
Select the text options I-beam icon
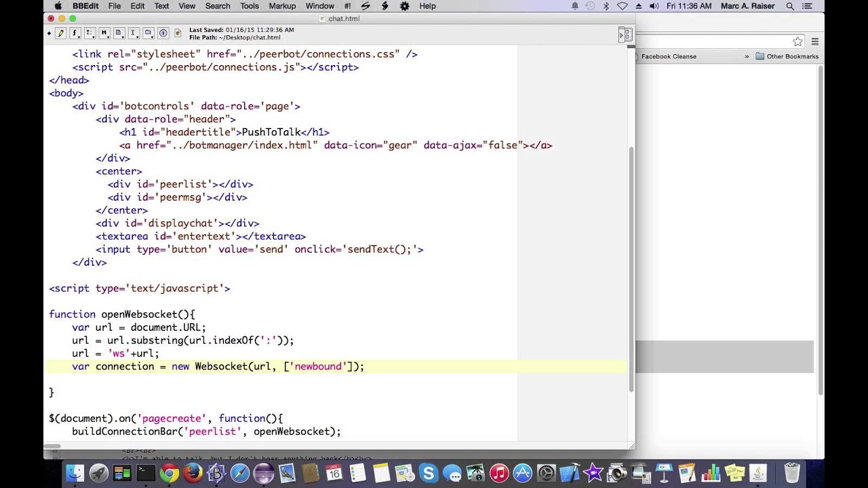pyautogui.click(x=133, y=33)
